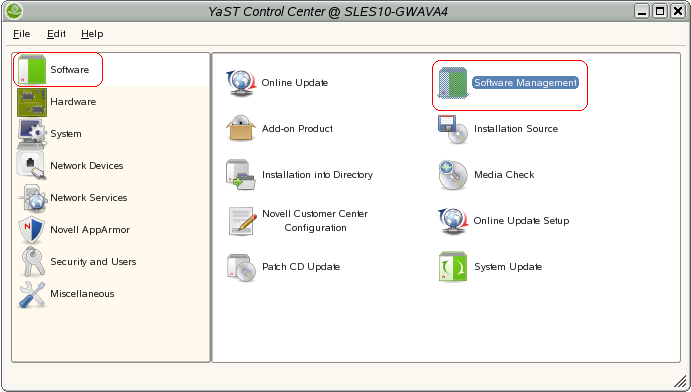Select the System computer gear icon

32,134
